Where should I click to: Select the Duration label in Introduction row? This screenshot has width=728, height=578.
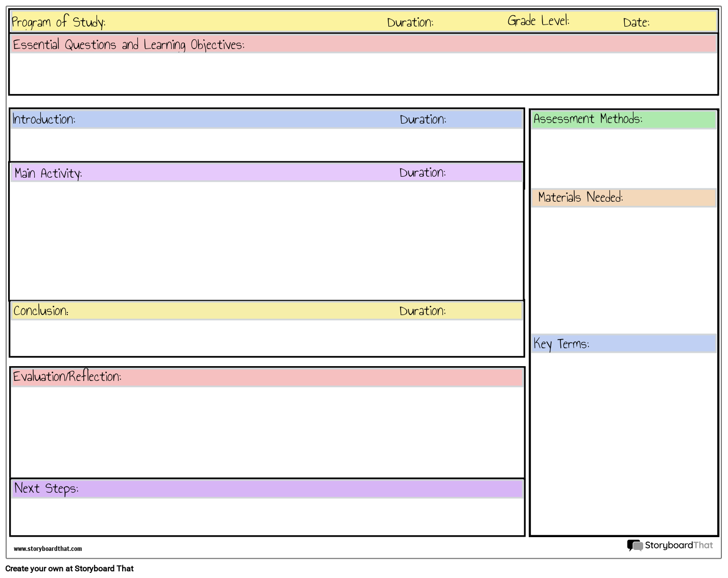coord(422,119)
